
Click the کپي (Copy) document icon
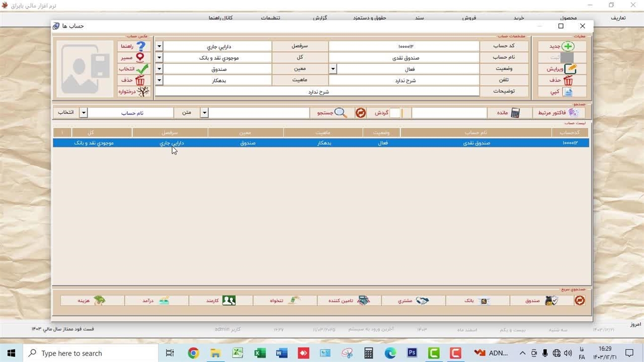tap(567, 92)
